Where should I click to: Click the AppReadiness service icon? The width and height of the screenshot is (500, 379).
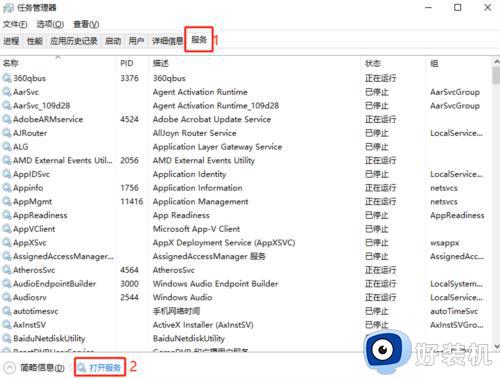click(7, 215)
